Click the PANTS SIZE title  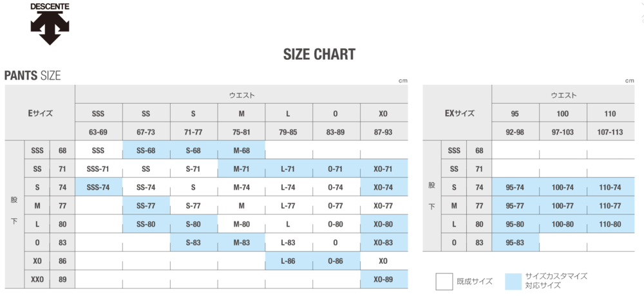click(x=33, y=76)
